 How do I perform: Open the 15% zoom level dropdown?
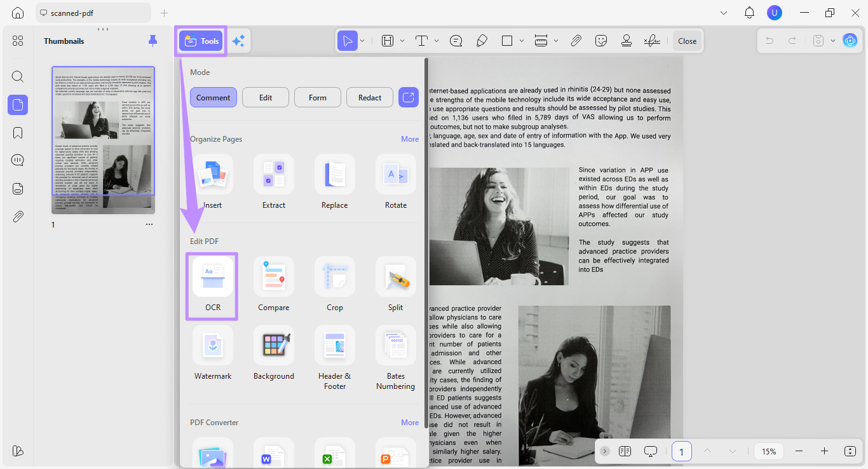pos(770,451)
